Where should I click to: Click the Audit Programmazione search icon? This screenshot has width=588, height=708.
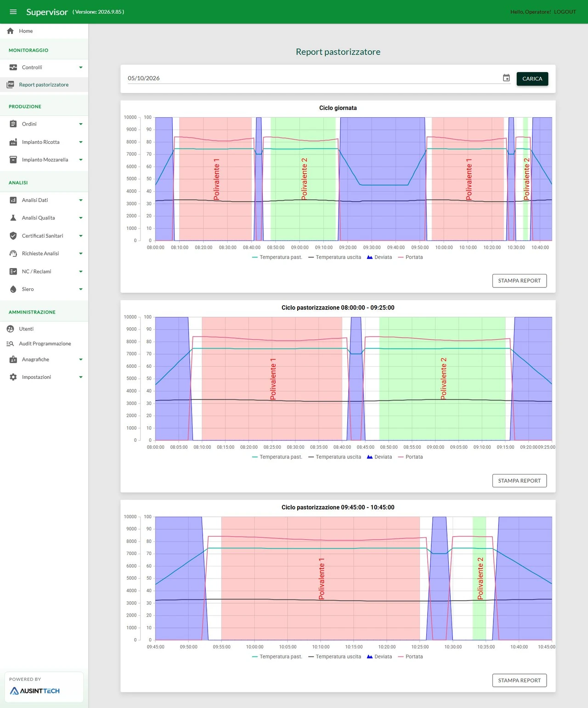tap(10, 344)
